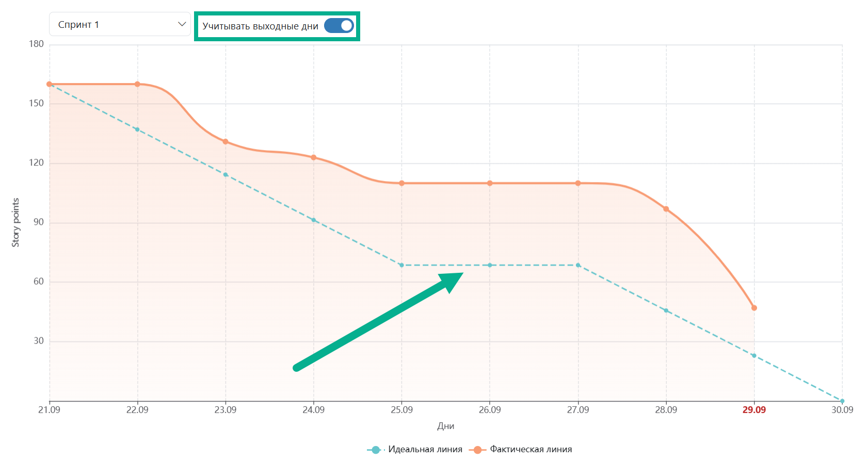Select ideal line point at 26.09
Screen dimensions: 868x461
[x=490, y=265]
